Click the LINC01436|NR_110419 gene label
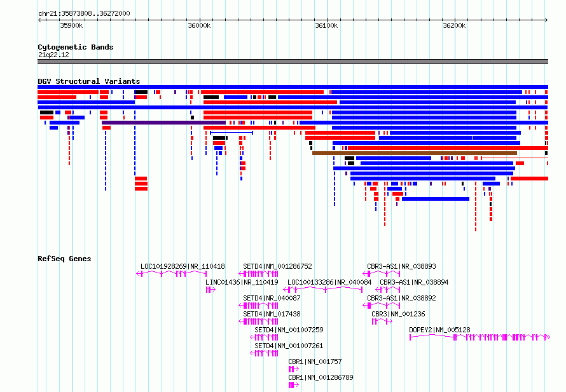 coord(242,282)
